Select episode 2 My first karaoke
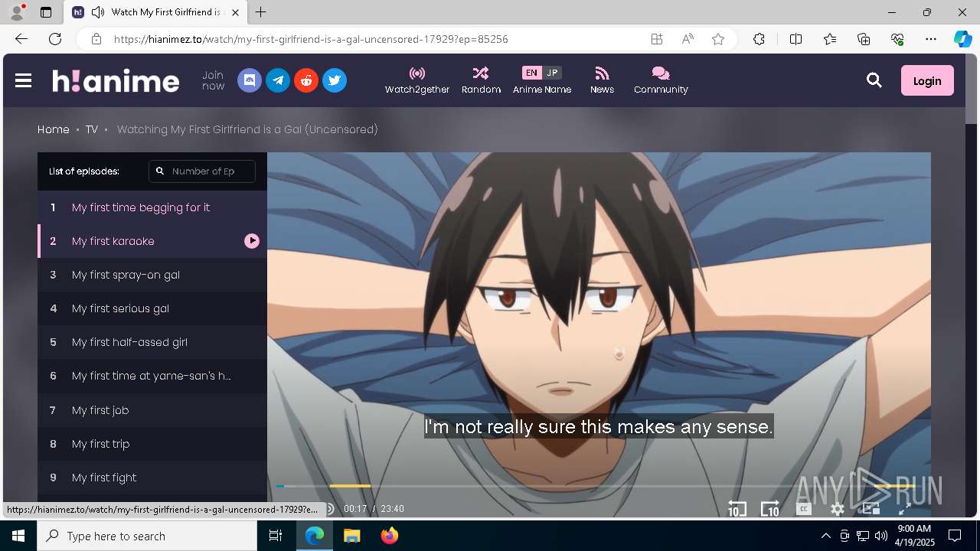Viewport: 980px width, 551px height. (152, 241)
